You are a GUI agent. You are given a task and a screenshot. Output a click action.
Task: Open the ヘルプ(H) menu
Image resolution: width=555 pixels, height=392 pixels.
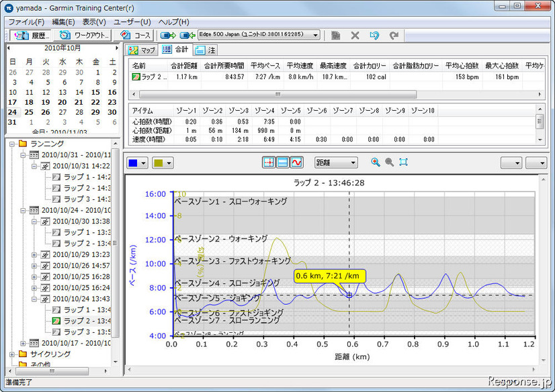pyautogui.click(x=173, y=22)
